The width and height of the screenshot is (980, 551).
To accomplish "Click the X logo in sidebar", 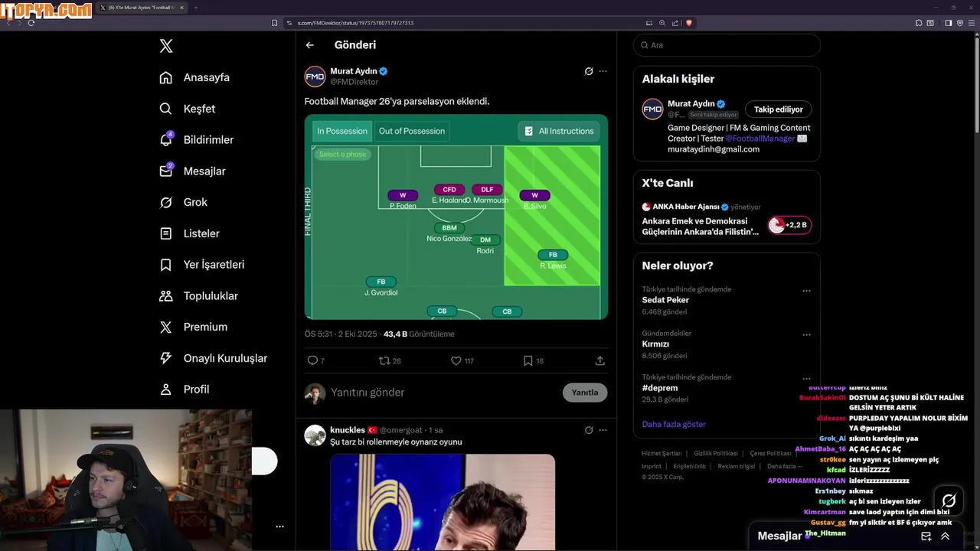I will click(166, 46).
